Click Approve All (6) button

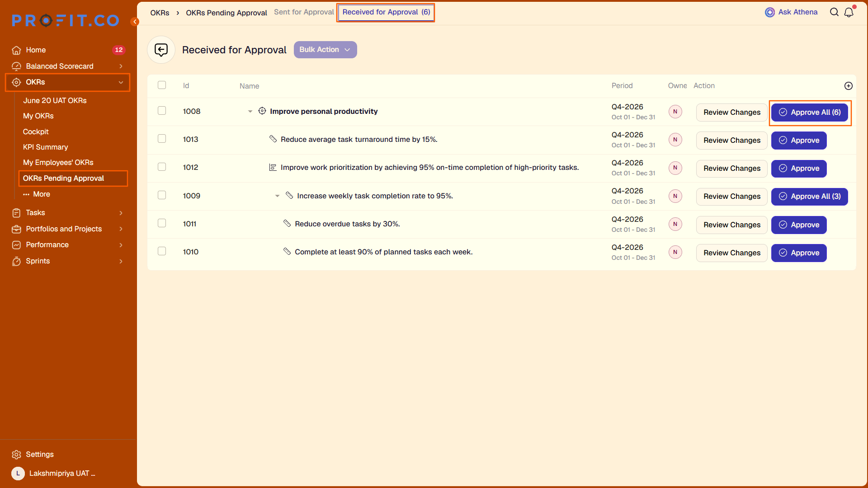[810, 113]
